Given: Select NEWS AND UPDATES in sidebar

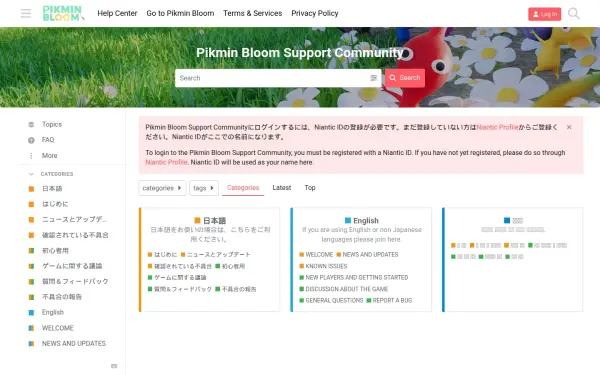Looking at the screenshot, I should click(74, 344).
